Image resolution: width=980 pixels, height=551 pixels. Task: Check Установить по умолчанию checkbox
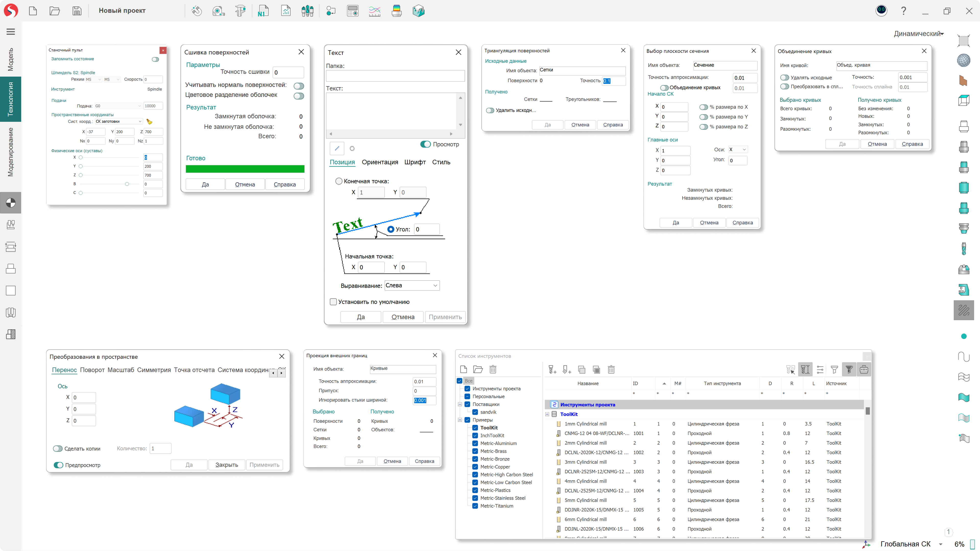click(333, 302)
